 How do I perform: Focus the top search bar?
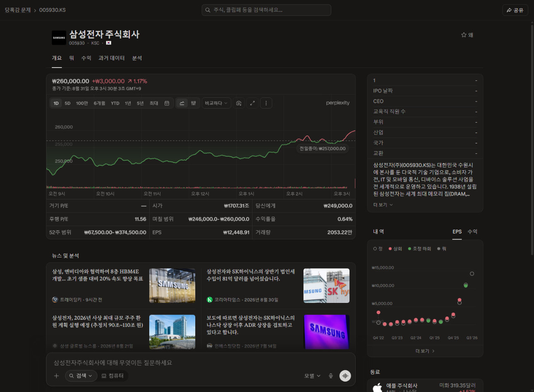coord(267,10)
